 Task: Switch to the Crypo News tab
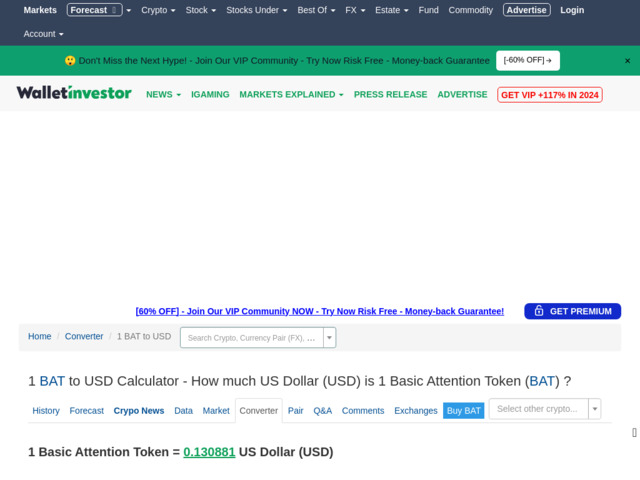tap(139, 411)
